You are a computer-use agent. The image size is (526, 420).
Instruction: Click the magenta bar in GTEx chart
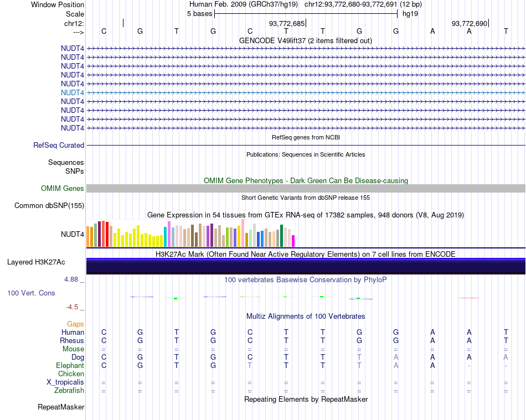[x=293, y=241]
